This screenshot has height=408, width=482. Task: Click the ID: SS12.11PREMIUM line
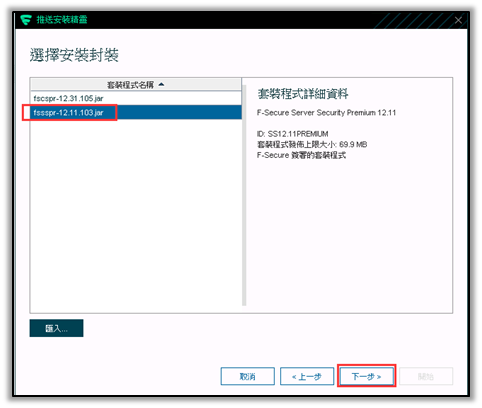pos(293,134)
